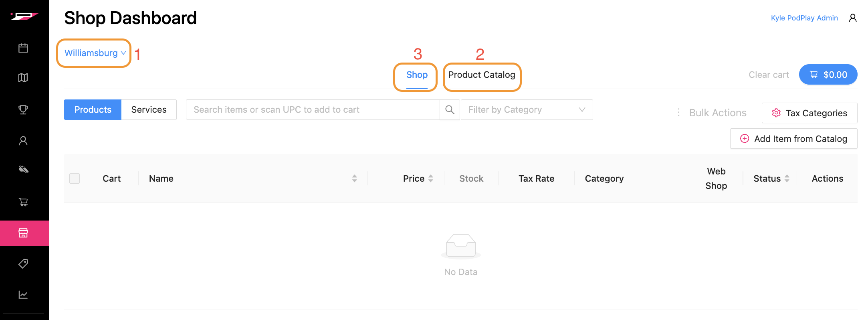Open the Filter by Category dropdown
The height and width of the screenshot is (320, 868).
527,110
